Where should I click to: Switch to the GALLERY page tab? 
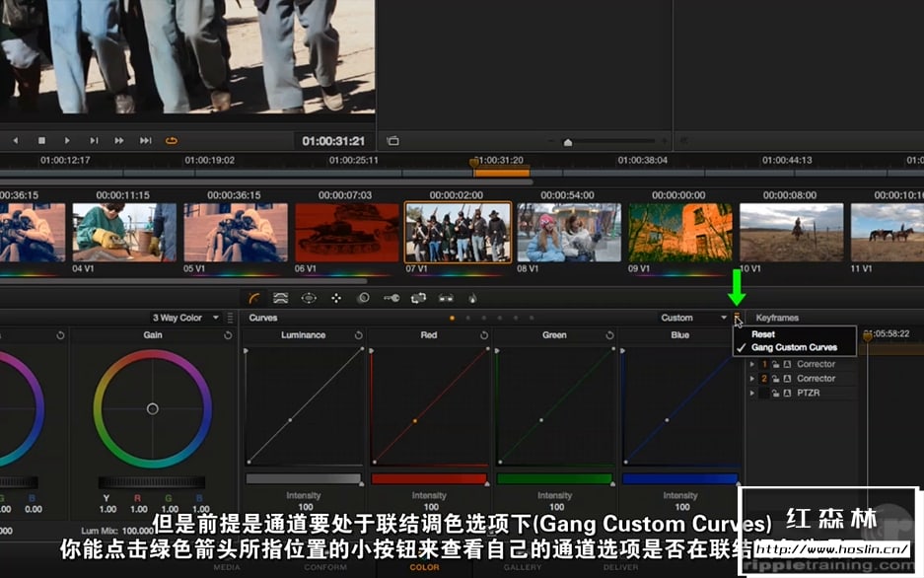[x=522, y=567]
